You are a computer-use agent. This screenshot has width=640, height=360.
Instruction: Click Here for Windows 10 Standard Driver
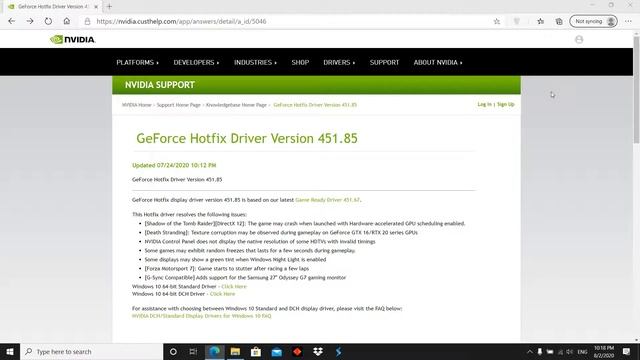tap(234, 287)
